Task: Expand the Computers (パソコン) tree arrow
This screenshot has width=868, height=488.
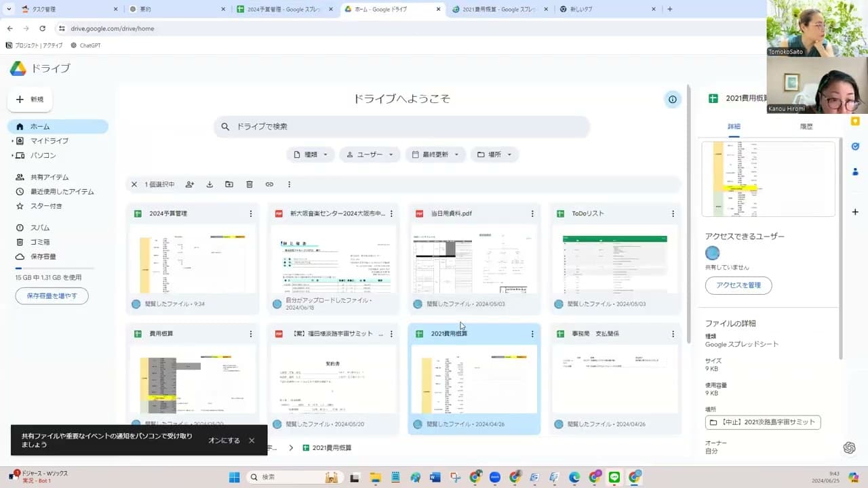Action: pyautogui.click(x=12, y=156)
